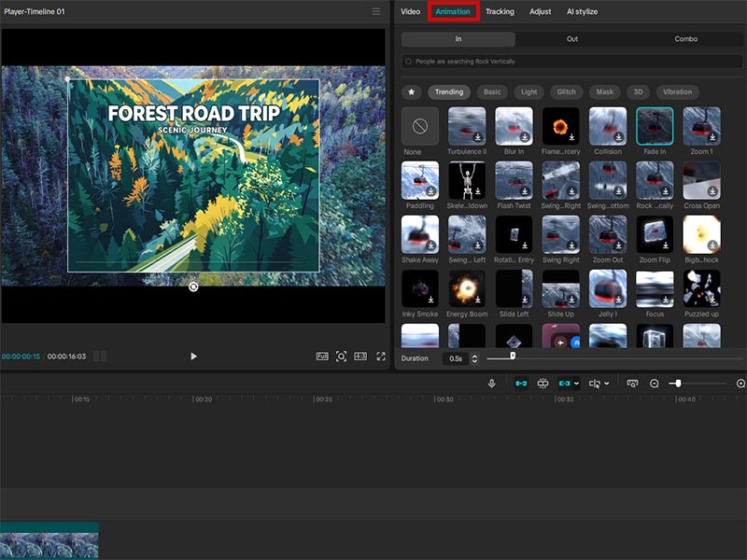Toggle main track magnet icon
Screen dimensions: 747x560
(521, 384)
